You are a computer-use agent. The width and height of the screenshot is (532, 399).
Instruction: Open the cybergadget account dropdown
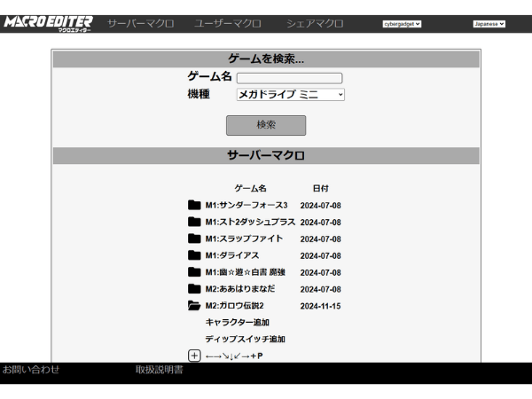(402, 24)
